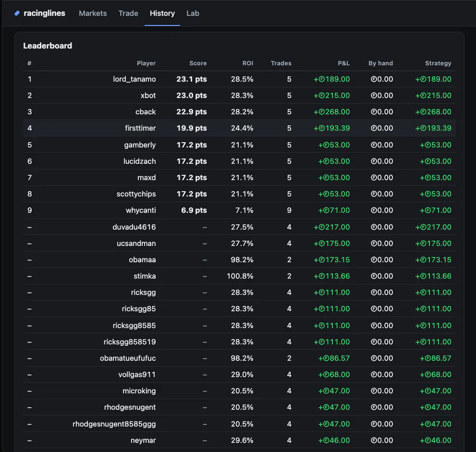
Task: Click the Strategy column header
Action: (x=438, y=63)
